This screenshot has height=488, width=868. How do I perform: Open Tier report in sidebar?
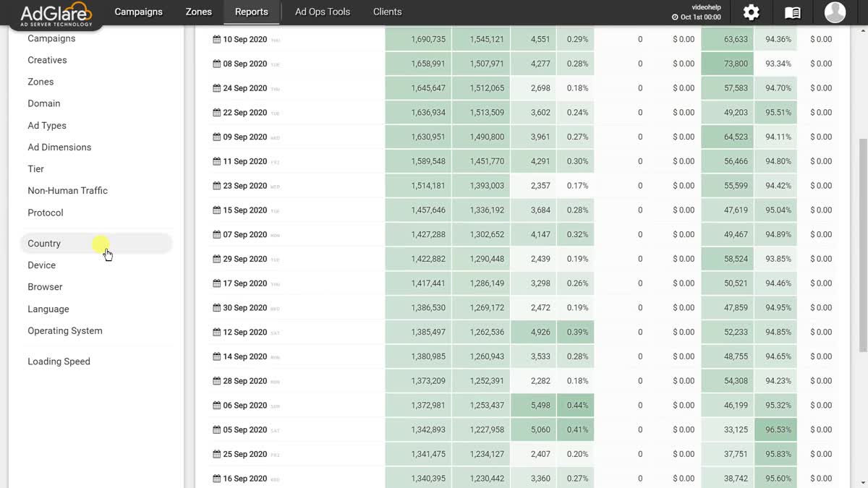35,169
